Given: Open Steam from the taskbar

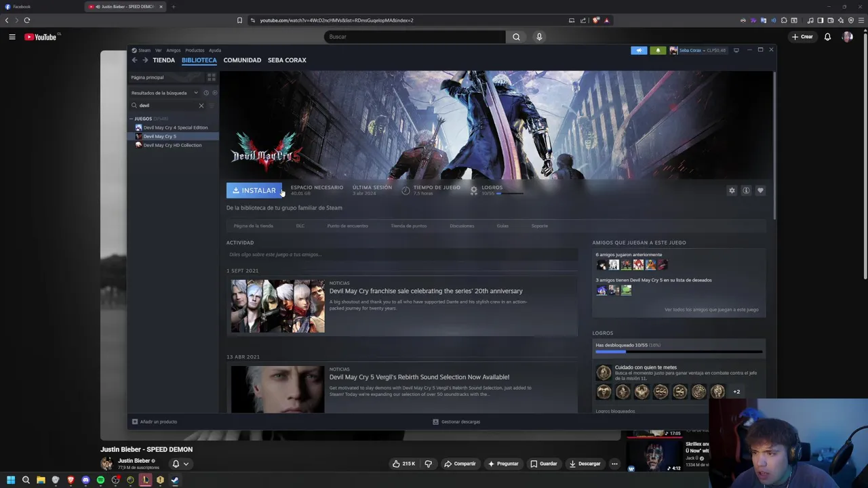Looking at the screenshot, I should pos(175,480).
